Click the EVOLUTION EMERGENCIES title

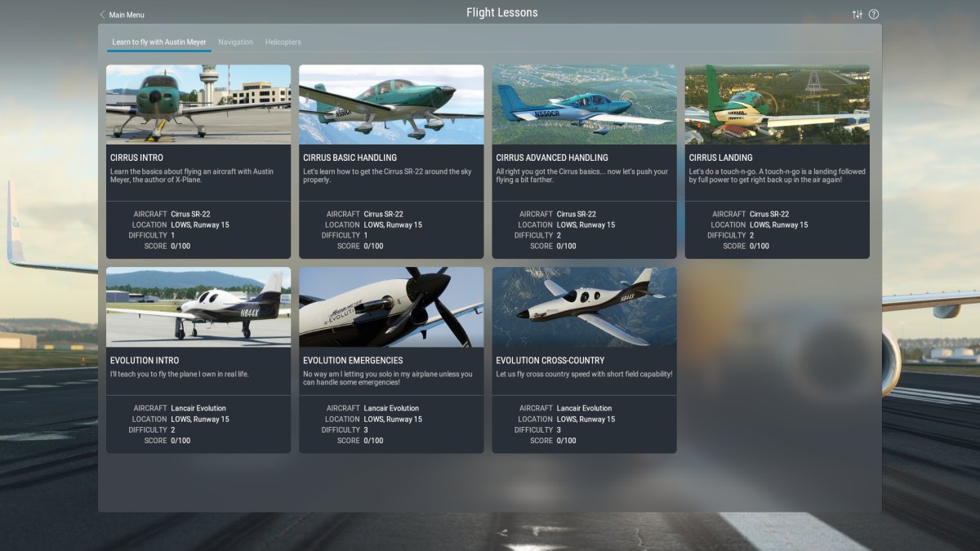[x=353, y=360]
